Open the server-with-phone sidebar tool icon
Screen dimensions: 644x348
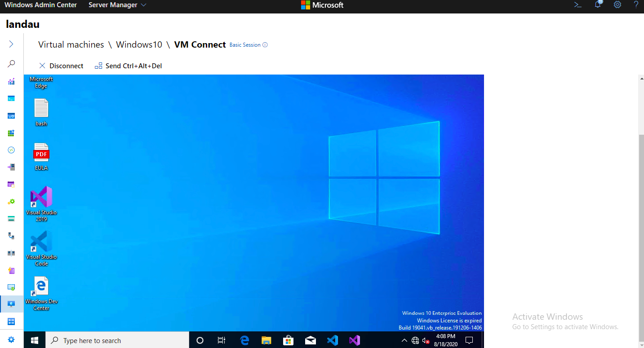[11, 236]
